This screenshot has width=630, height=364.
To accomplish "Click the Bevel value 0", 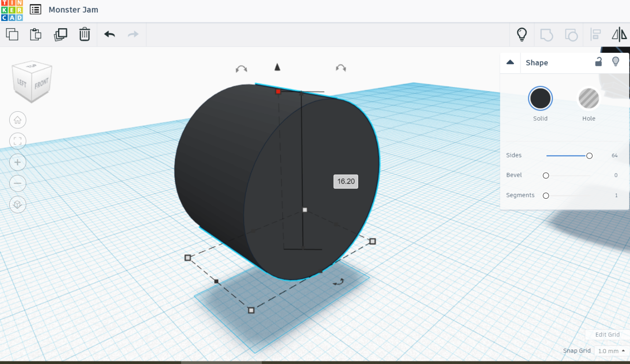I will point(616,175).
